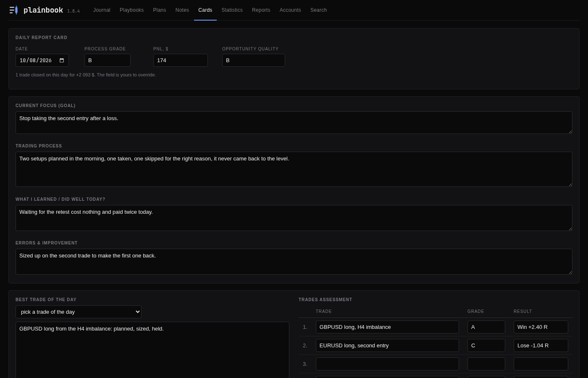The height and width of the screenshot is (378, 588).
Task: Click the plainbook logo icon
Action: pyautogui.click(x=13, y=10)
